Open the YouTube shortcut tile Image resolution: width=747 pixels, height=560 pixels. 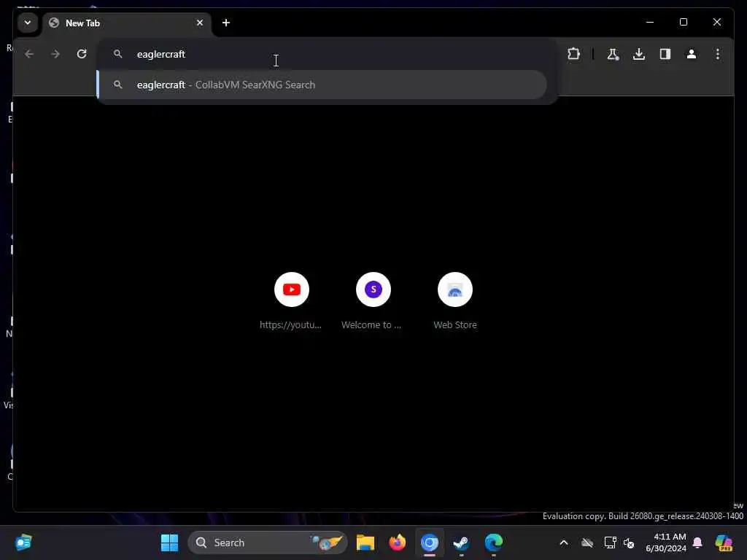click(292, 289)
